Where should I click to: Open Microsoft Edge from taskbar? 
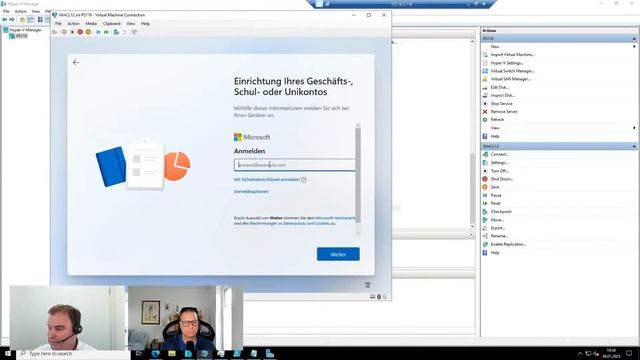click(156, 353)
